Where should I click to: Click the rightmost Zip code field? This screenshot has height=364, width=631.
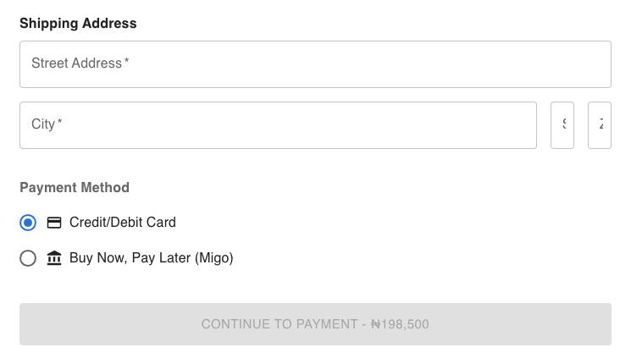click(x=600, y=125)
